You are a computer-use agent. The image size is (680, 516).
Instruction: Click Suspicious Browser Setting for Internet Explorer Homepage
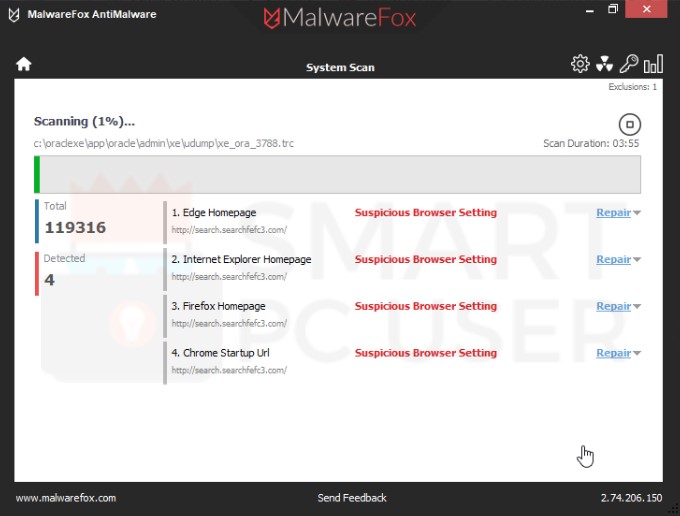[425, 259]
